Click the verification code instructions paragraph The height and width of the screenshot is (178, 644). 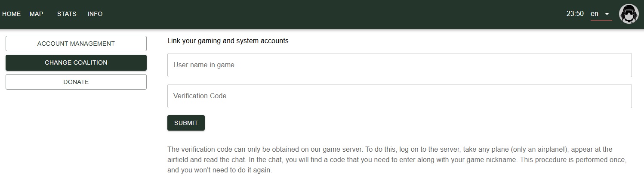click(396, 159)
